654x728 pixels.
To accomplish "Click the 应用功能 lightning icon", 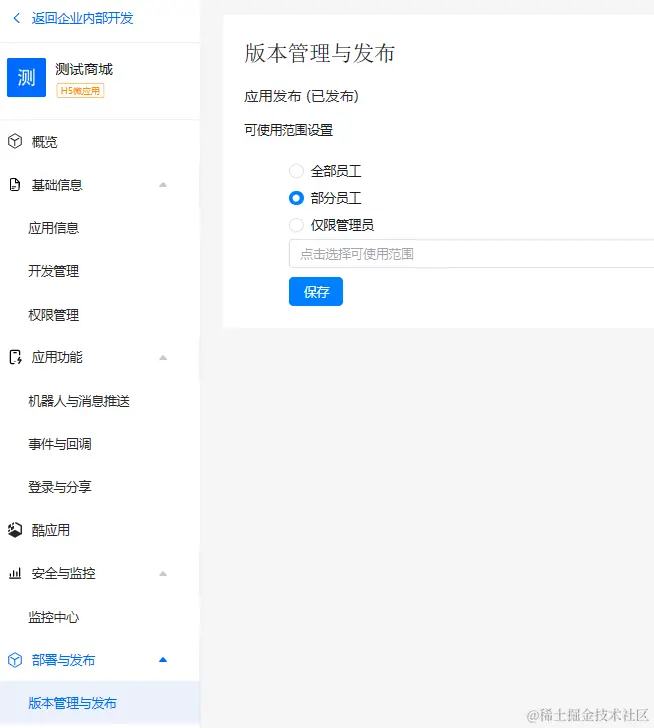I will [x=15, y=357].
